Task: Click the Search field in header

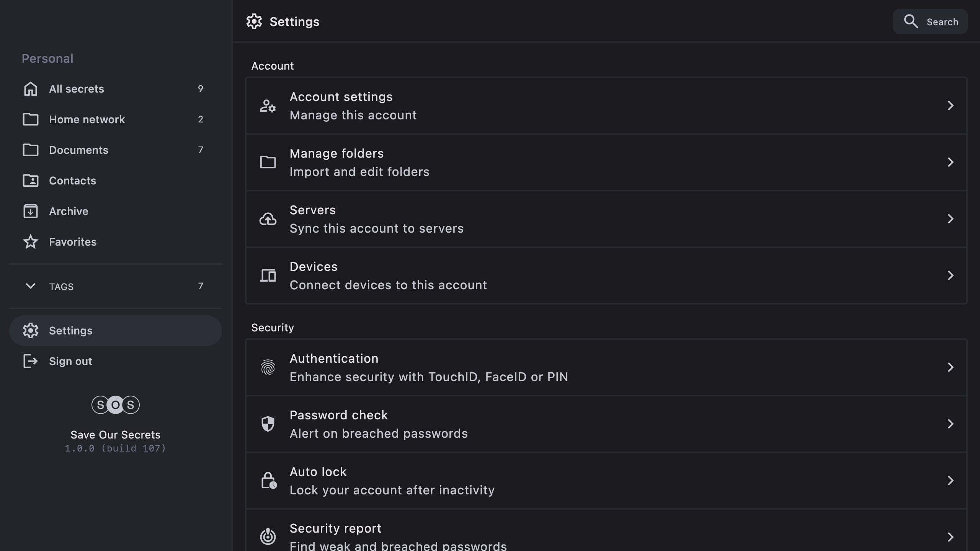Action: point(930,22)
